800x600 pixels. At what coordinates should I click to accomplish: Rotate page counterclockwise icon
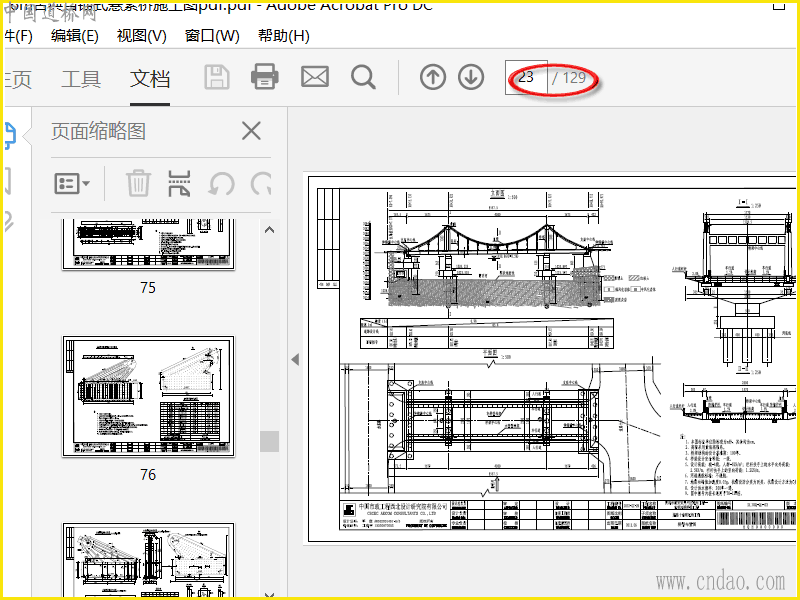[x=221, y=183]
